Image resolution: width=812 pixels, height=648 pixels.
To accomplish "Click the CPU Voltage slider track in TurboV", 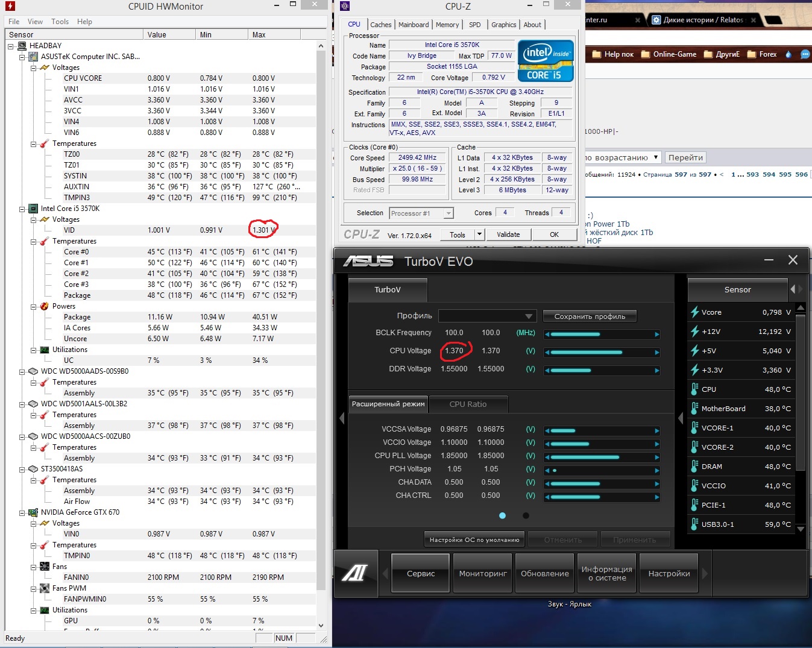I will pyautogui.click(x=602, y=352).
